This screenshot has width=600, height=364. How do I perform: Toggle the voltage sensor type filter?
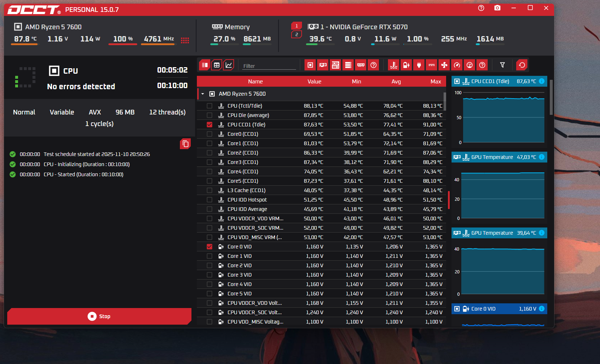406,65
